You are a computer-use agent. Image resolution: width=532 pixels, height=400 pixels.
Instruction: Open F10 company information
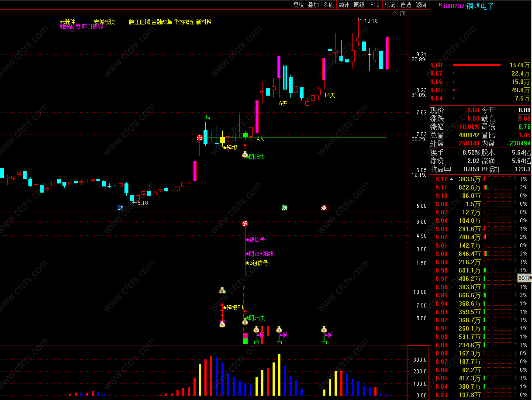(374, 5)
